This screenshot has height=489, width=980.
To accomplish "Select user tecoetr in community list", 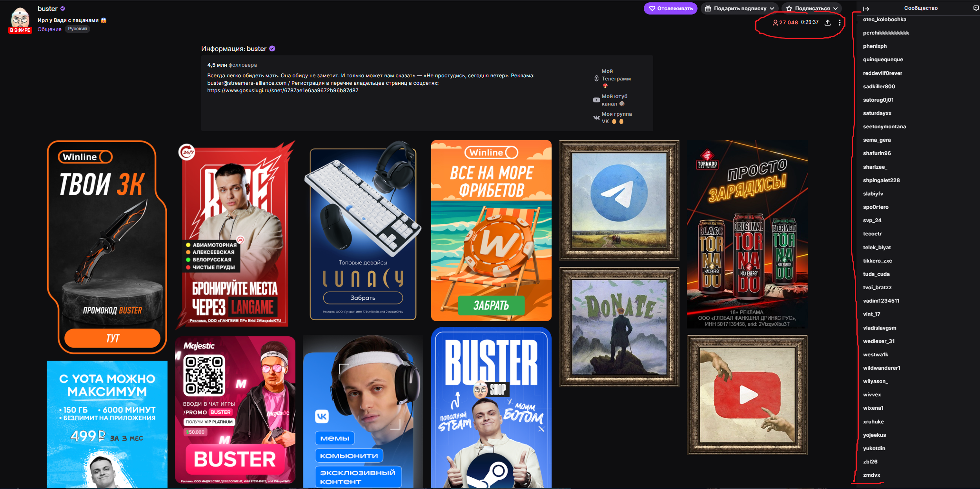I will click(x=872, y=234).
